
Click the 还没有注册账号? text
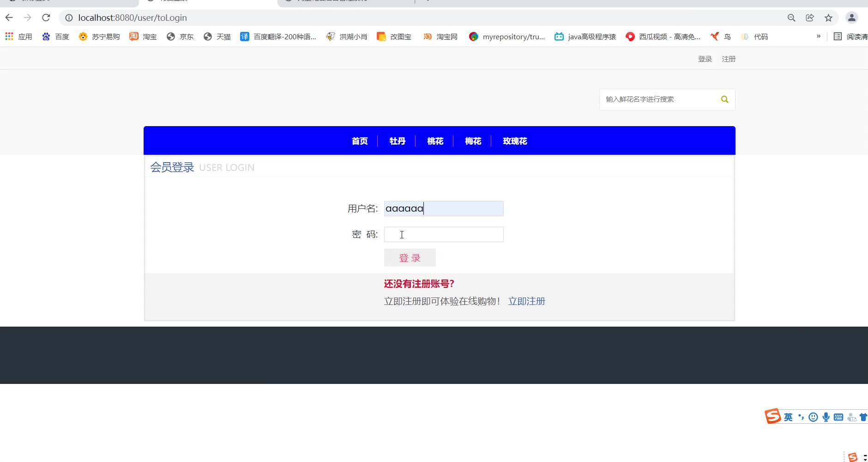click(x=419, y=284)
